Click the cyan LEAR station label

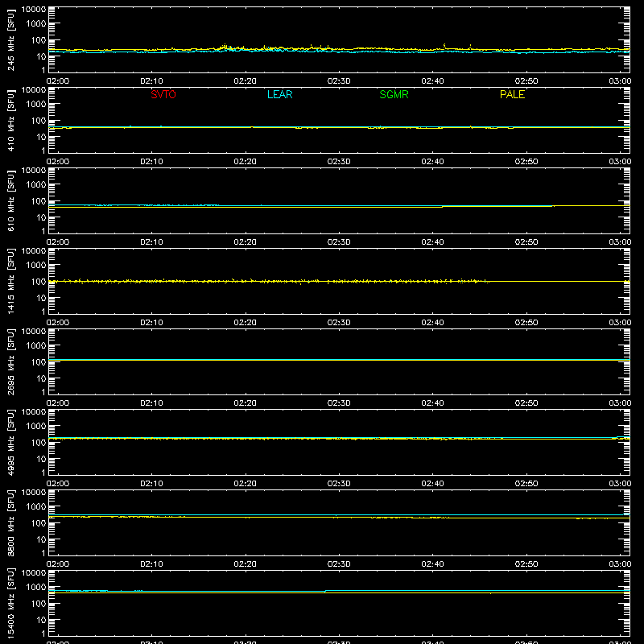click(279, 94)
